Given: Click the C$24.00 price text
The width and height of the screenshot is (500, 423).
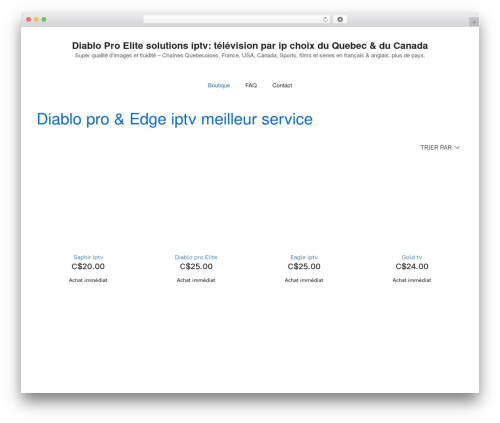Looking at the screenshot, I should pyautogui.click(x=412, y=266).
